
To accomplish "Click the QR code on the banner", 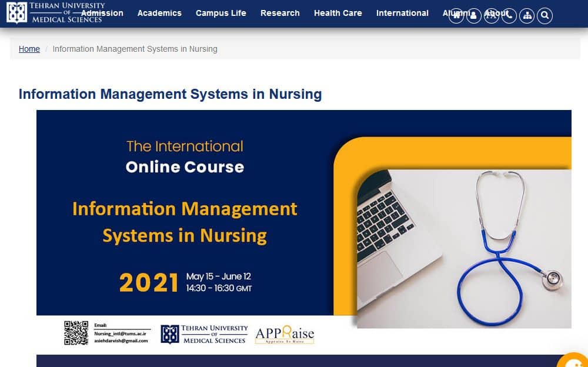I will [x=76, y=333].
